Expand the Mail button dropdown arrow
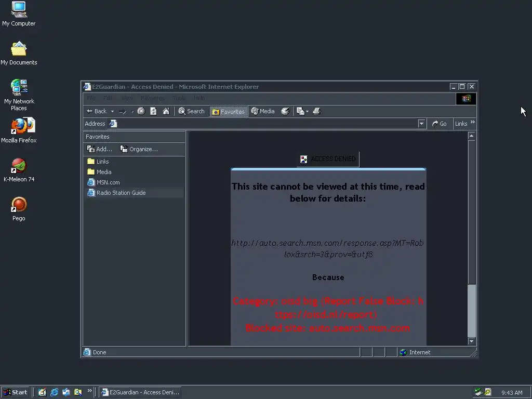 [x=308, y=111]
